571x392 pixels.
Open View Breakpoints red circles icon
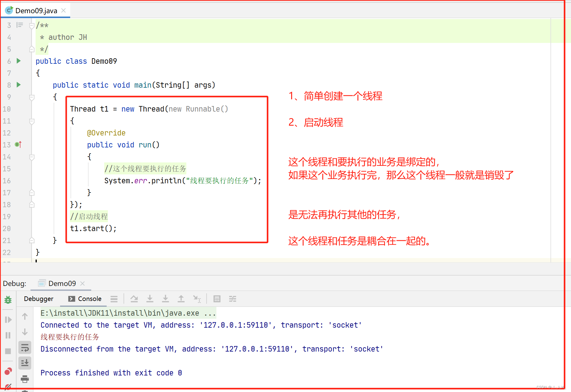point(8,371)
